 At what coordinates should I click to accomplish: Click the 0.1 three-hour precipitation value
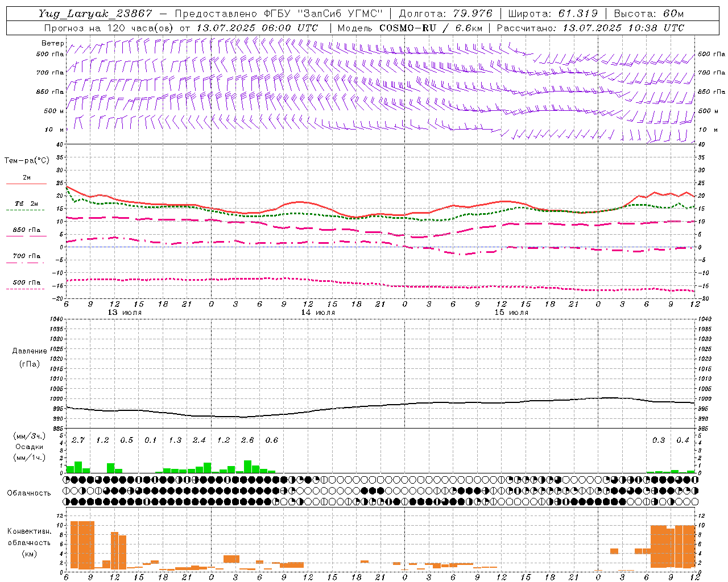151,440
